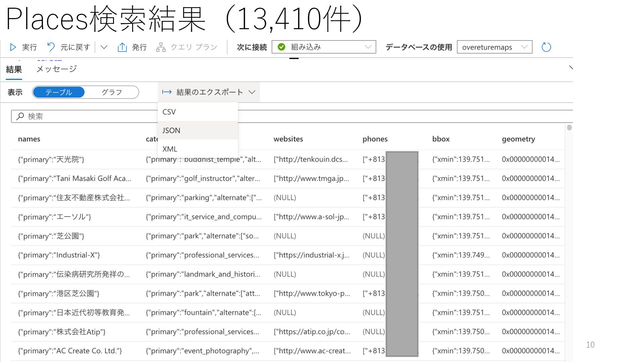Select the JSON export option
This screenshot has width=644, height=362.
pyautogui.click(x=171, y=130)
